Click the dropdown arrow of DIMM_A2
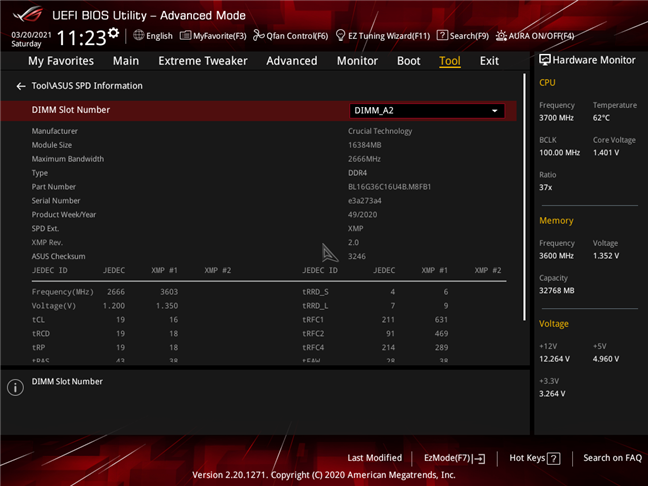 click(x=494, y=111)
